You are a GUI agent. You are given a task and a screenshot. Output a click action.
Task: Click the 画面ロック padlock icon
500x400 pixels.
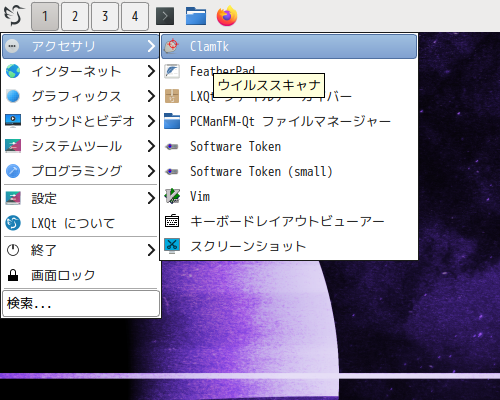tap(13, 275)
